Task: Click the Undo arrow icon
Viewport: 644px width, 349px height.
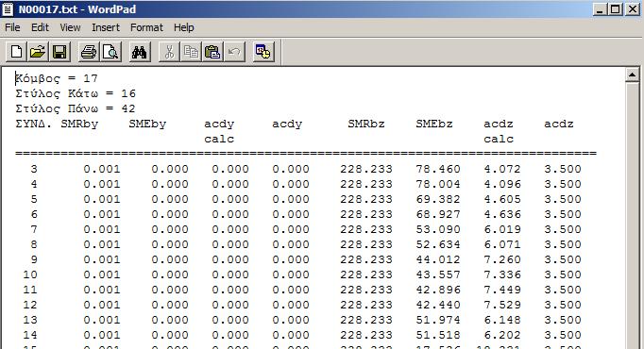Action: (234, 52)
